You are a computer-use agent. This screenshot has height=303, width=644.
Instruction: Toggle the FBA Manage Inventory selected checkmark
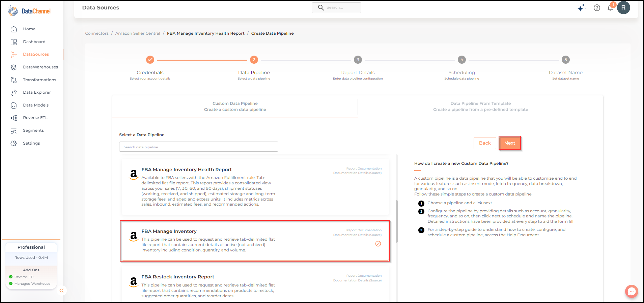tap(378, 244)
